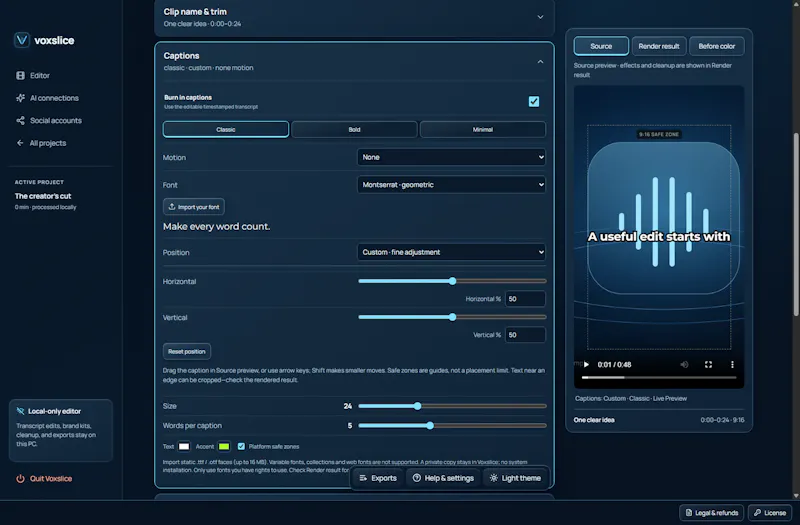Screen dimensions: 800x525
Task: Select the Classic caption style
Action: click(x=226, y=130)
